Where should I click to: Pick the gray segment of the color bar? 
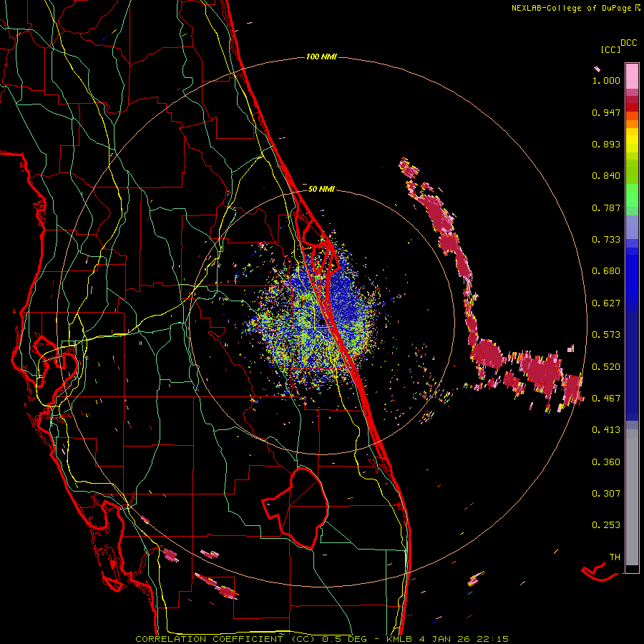(x=632, y=497)
